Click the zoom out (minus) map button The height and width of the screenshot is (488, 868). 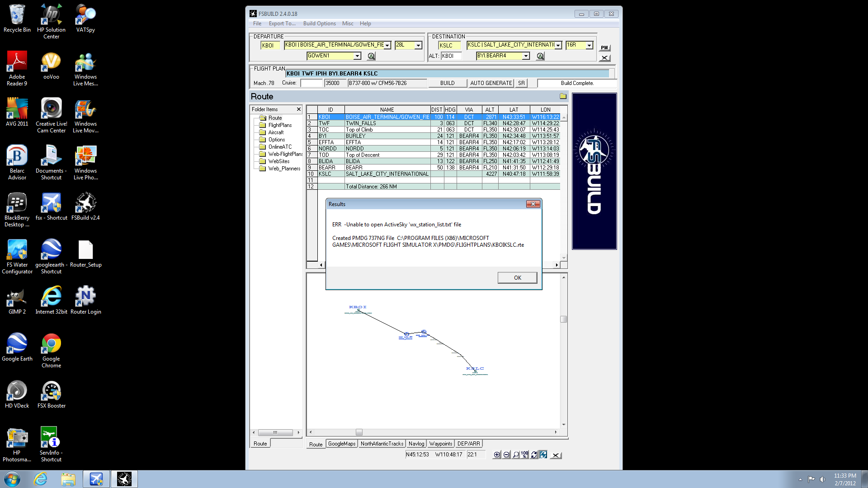[x=506, y=455]
